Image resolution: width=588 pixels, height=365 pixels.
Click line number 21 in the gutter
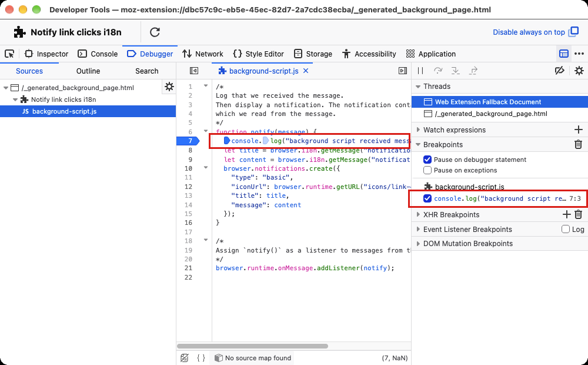(188, 268)
